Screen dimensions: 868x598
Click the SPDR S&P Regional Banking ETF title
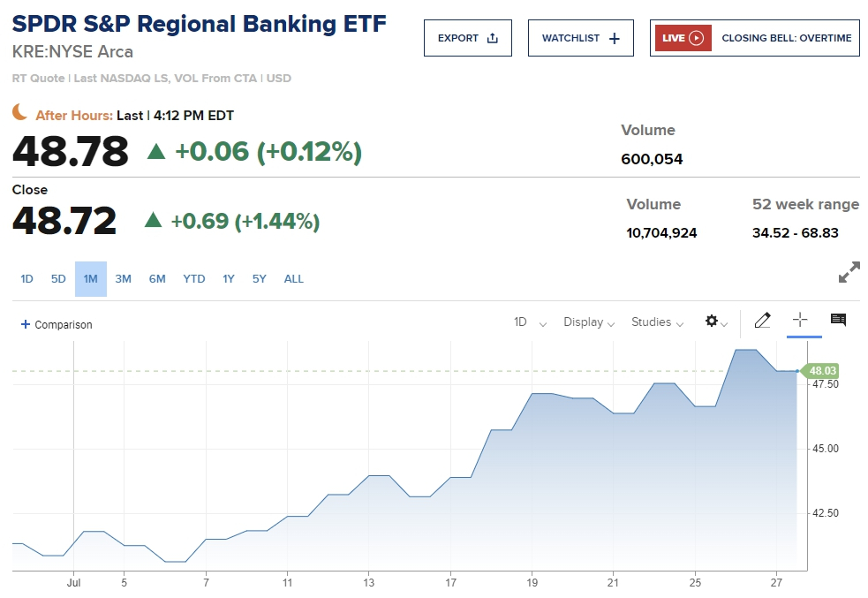[200, 24]
